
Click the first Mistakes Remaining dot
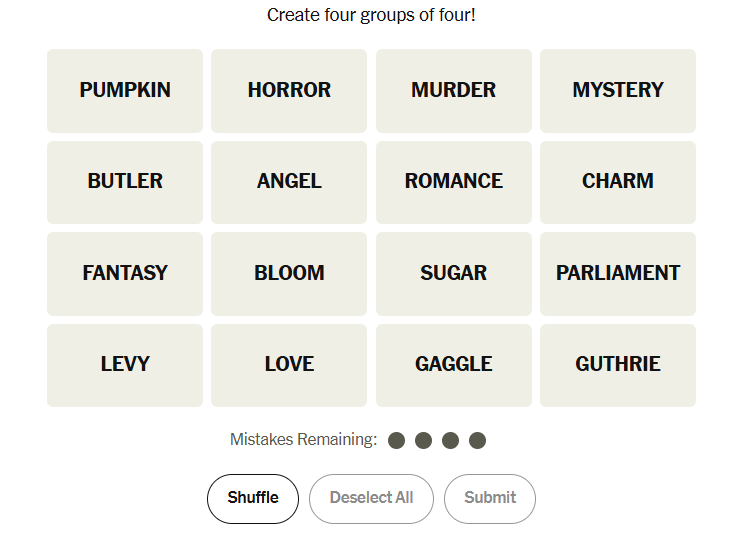coord(397,440)
